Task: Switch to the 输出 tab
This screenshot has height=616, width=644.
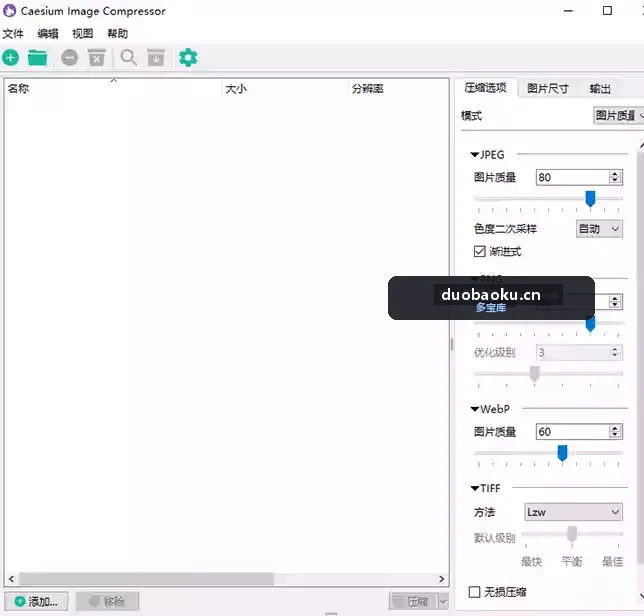Action: coord(600,89)
